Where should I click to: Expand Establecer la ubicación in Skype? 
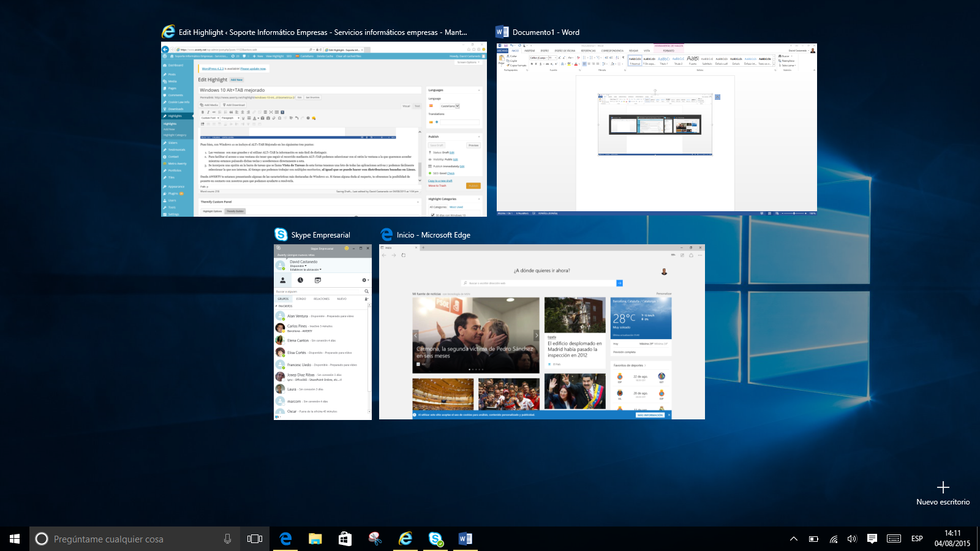305,269
